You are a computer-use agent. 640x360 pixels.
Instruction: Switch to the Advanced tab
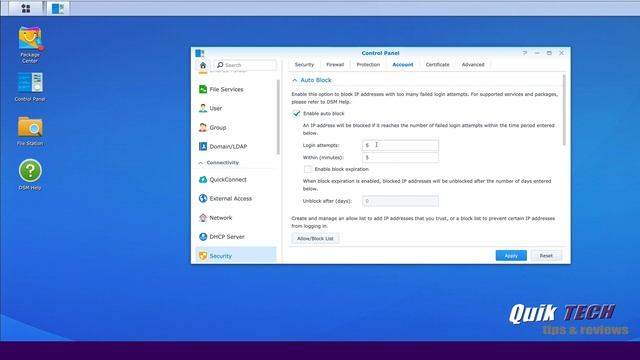click(473, 64)
